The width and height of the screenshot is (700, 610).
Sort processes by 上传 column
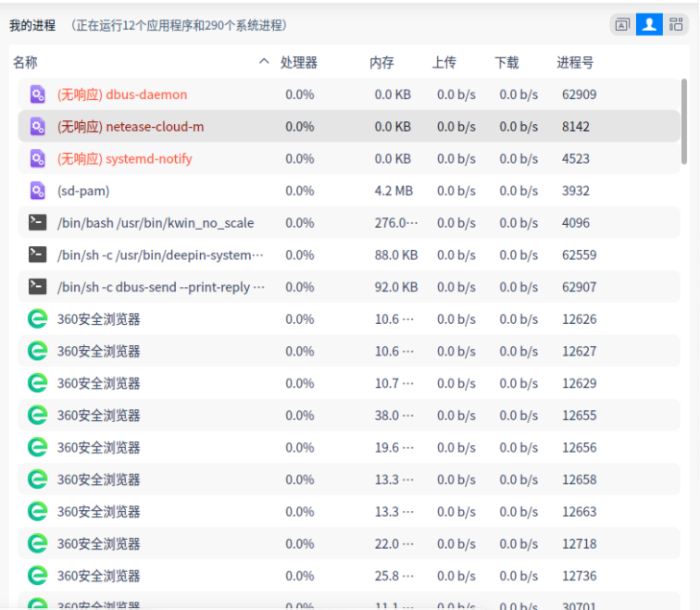(x=444, y=62)
